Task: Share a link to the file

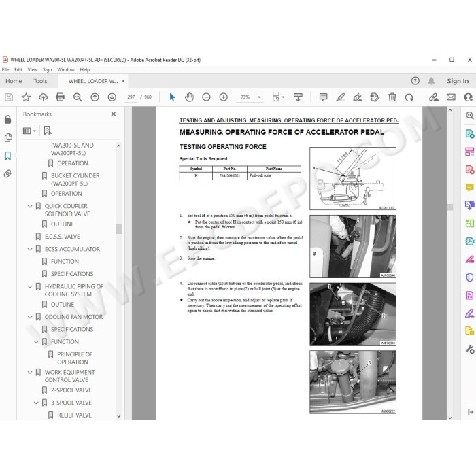Action: click(434, 97)
